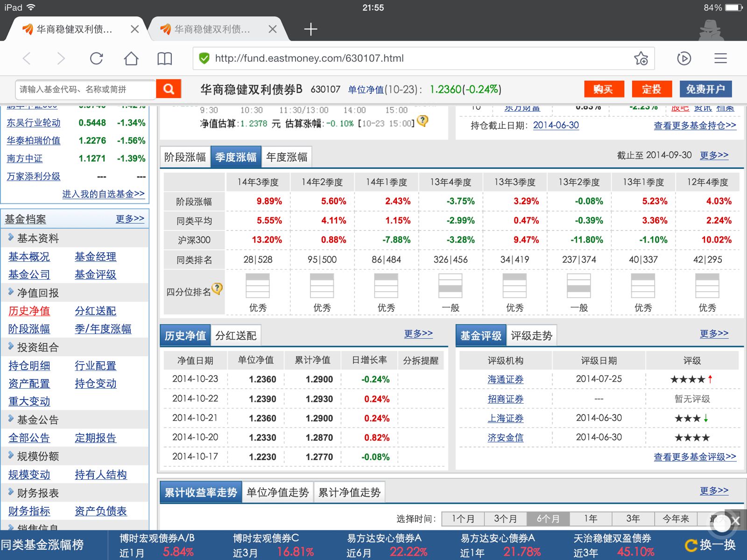Show the 单位净值走势 chart tab
Screen dimensions: 747x560
(x=278, y=492)
